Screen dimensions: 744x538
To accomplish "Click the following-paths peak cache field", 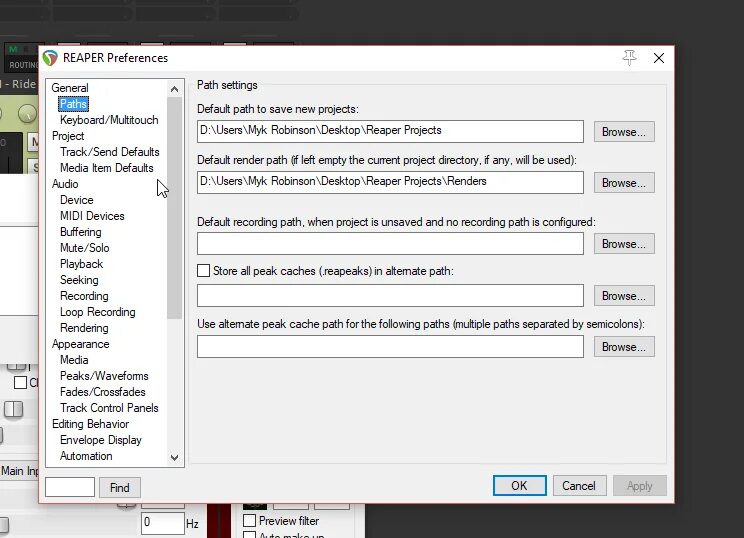I will click(x=390, y=347).
